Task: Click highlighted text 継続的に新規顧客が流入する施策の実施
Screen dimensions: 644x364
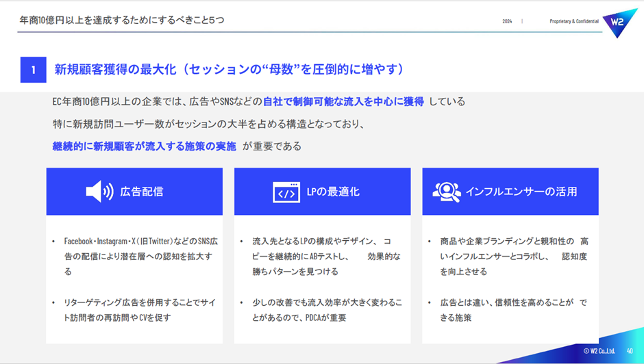Action: click(144, 146)
